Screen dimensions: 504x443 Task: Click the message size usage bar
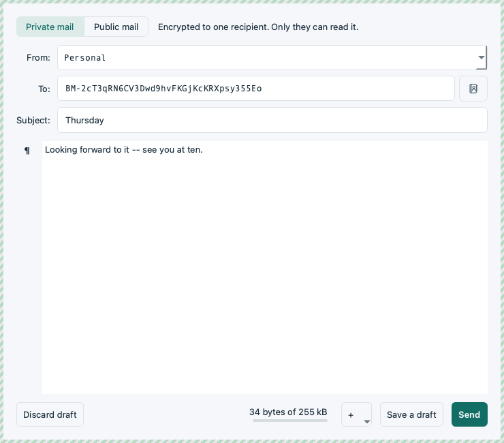click(x=290, y=420)
